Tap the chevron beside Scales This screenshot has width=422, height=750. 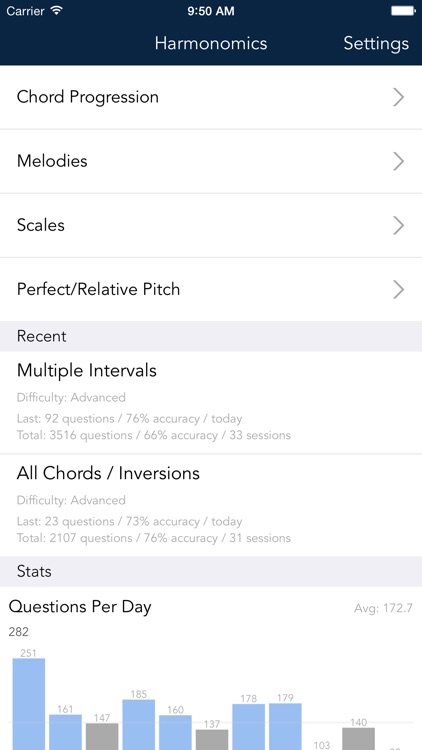tap(399, 225)
